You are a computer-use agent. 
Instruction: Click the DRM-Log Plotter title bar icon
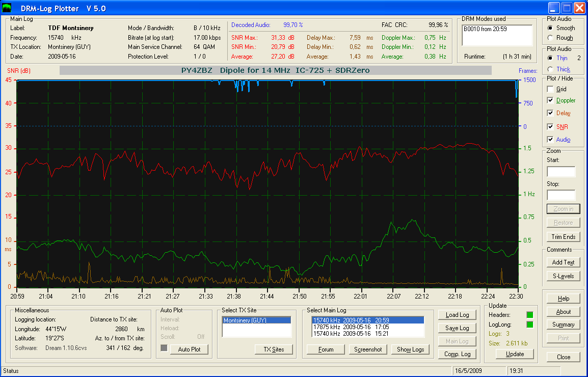[x=7, y=8]
